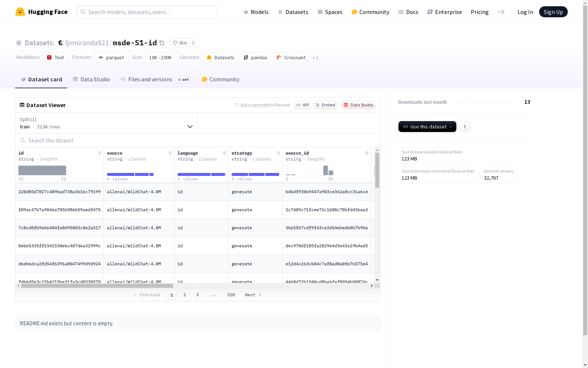This screenshot has width=588, height=368.
Task: Select the Dataset card tab
Action: [x=41, y=79]
